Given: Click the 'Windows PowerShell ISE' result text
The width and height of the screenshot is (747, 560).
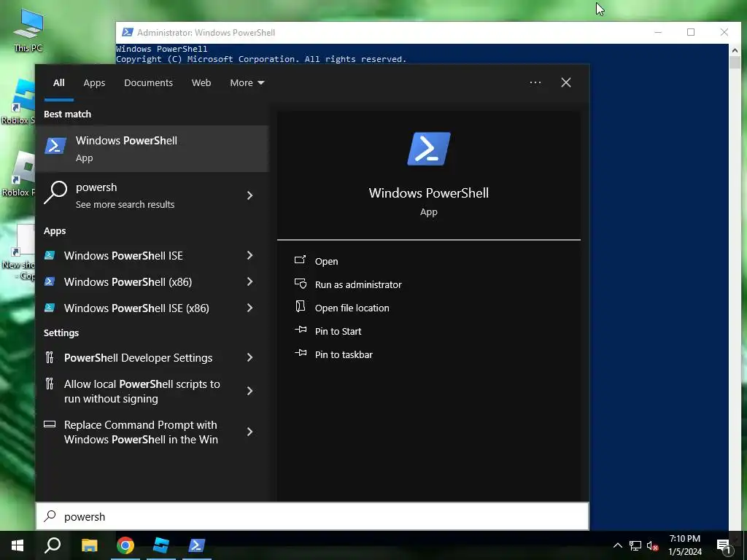Looking at the screenshot, I should click(123, 256).
